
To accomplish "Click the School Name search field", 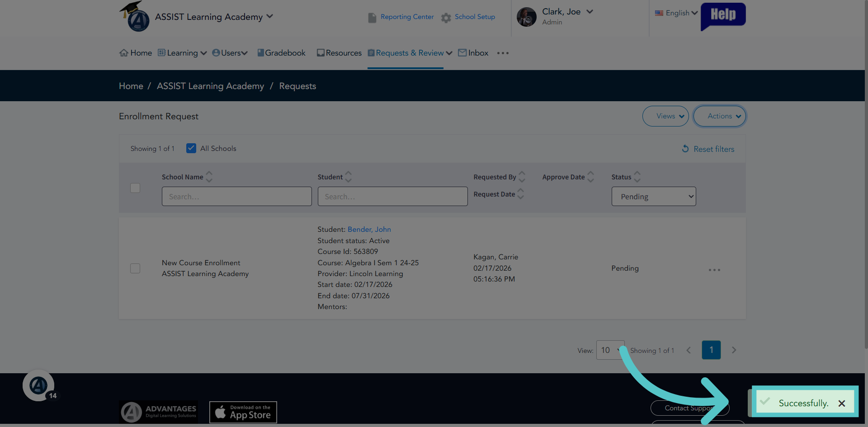I will coord(237,197).
